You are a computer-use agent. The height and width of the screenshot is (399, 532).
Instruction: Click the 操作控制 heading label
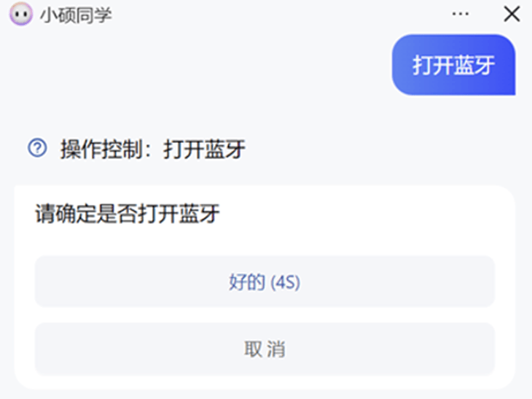coord(101,149)
